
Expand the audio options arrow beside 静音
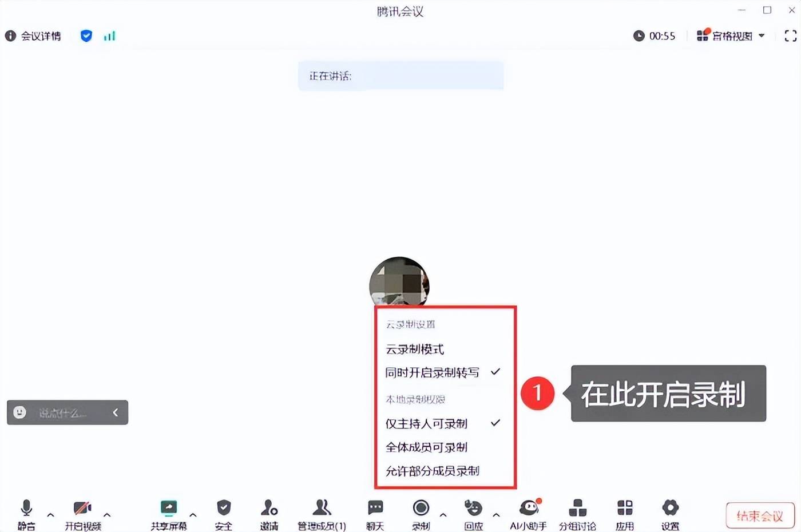[50, 515]
